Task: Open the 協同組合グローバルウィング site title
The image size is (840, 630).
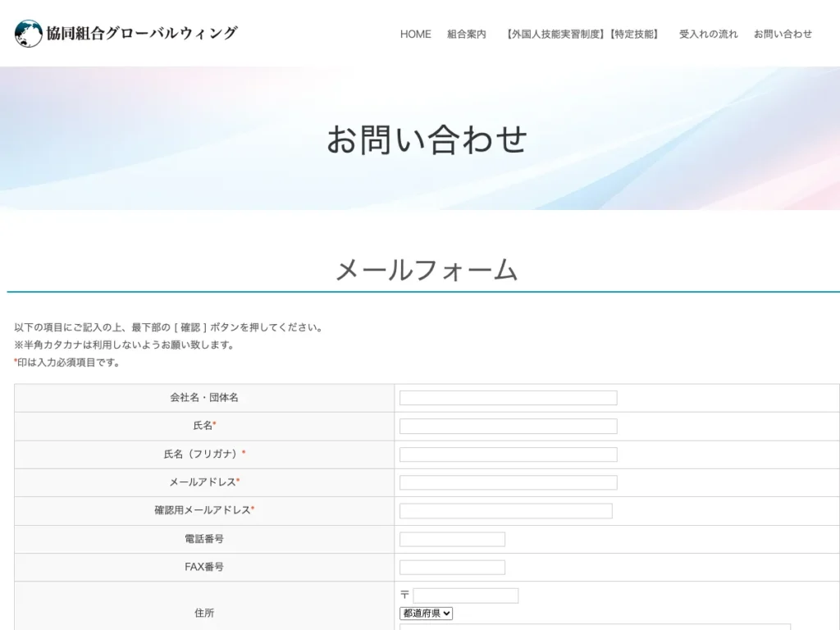Action: pyautogui.click(x=142, y=33)
